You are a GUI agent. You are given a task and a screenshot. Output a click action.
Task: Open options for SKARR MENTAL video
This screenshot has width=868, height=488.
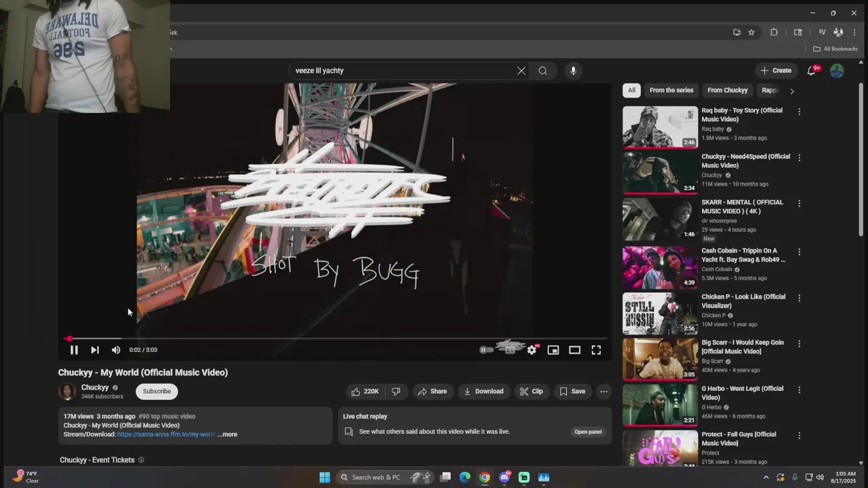click(x=799, y=203)
